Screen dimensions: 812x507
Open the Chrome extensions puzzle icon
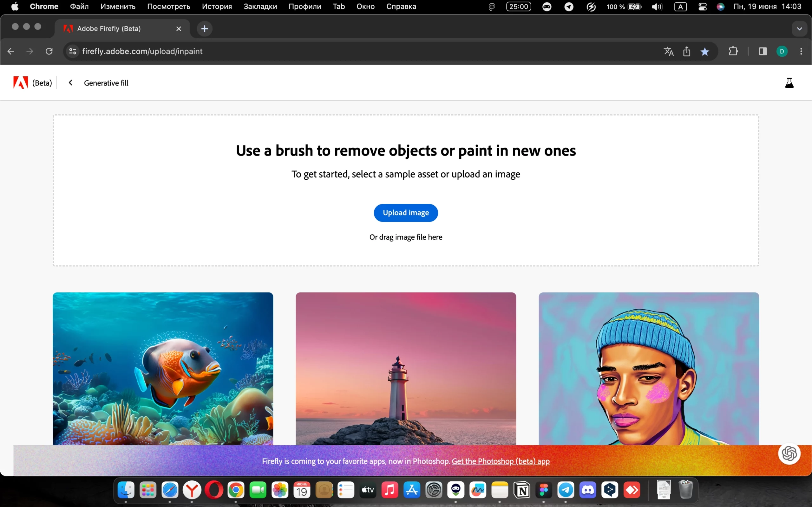[x=733, y=51]
